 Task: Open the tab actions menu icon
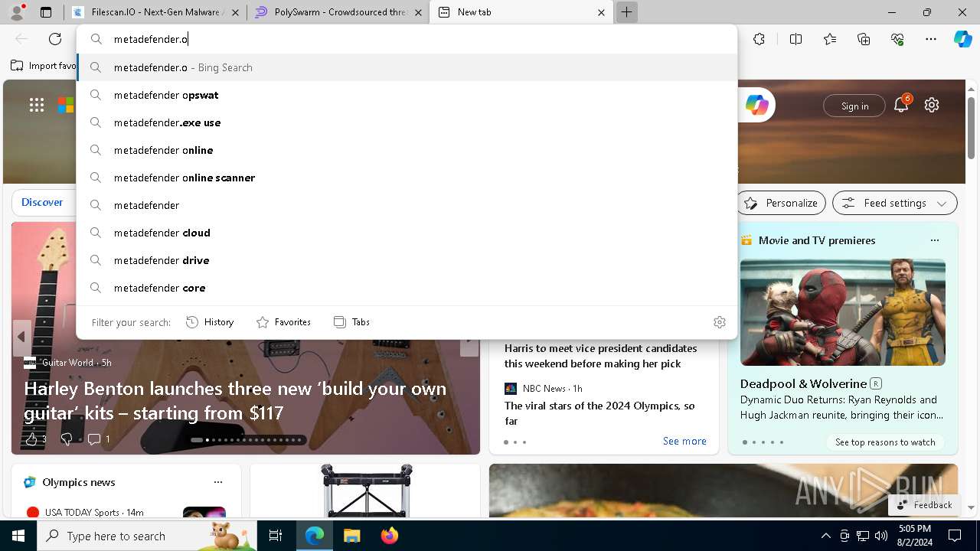(x=46, y=12)
